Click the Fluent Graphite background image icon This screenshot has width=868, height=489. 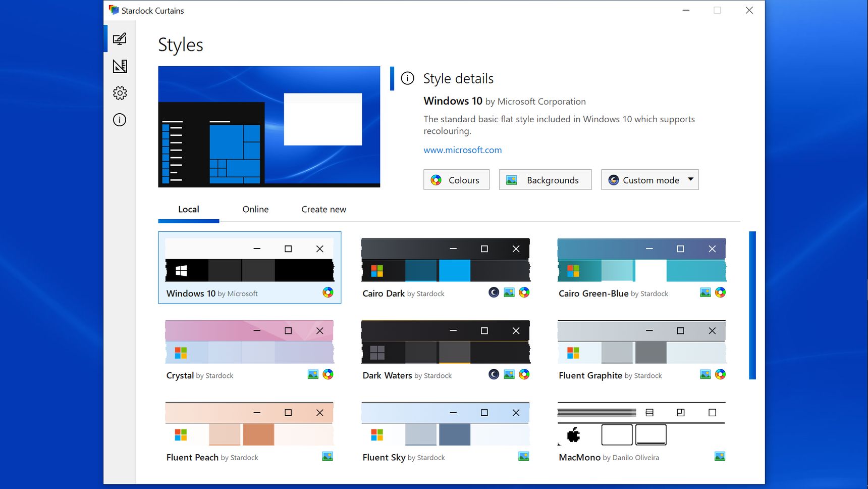click(x=706, y=374)
